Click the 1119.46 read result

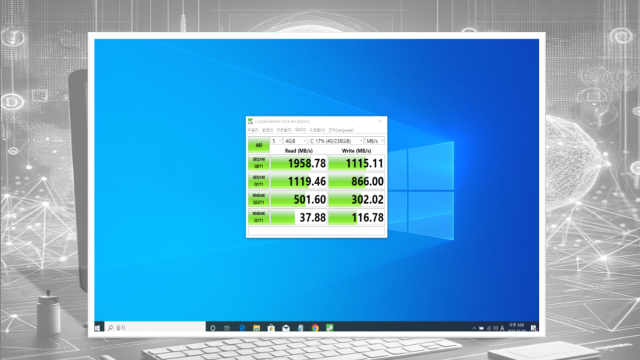coord(299,181)
